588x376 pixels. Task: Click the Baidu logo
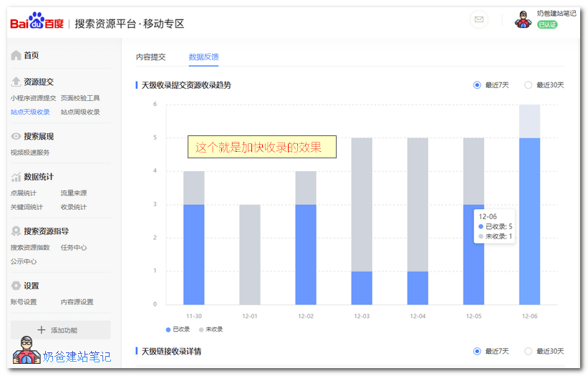click(x=37, y=23)
